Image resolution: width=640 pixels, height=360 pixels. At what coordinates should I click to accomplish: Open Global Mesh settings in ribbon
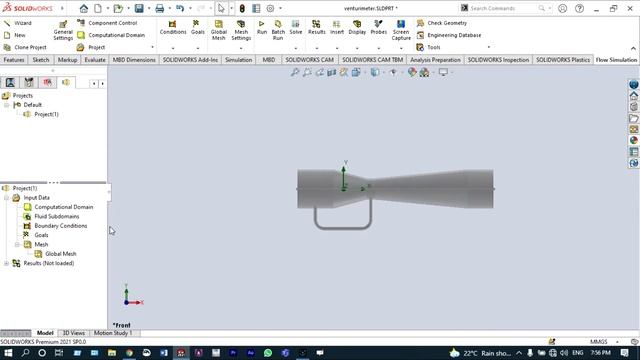click(x=218, y=30)
